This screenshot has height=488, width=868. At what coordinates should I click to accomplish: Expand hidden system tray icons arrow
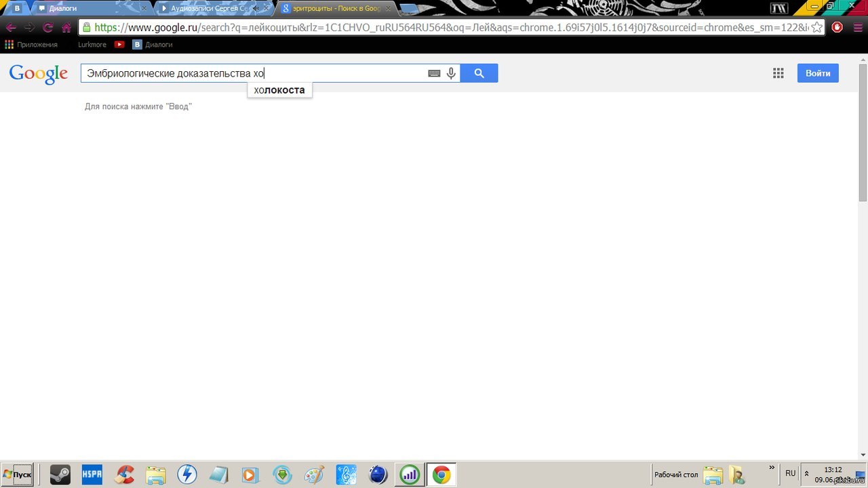click(806, 474)
